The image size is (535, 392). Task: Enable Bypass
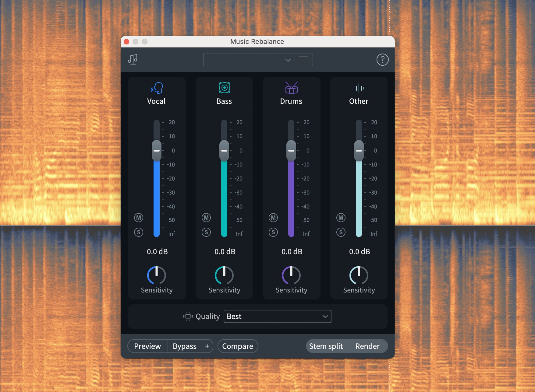click(x=184, y=346)
